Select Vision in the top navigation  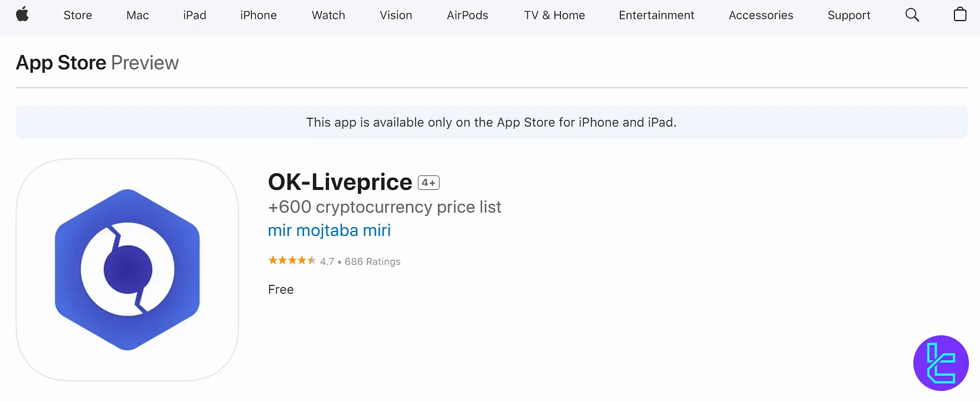click(x=396, y=16)
